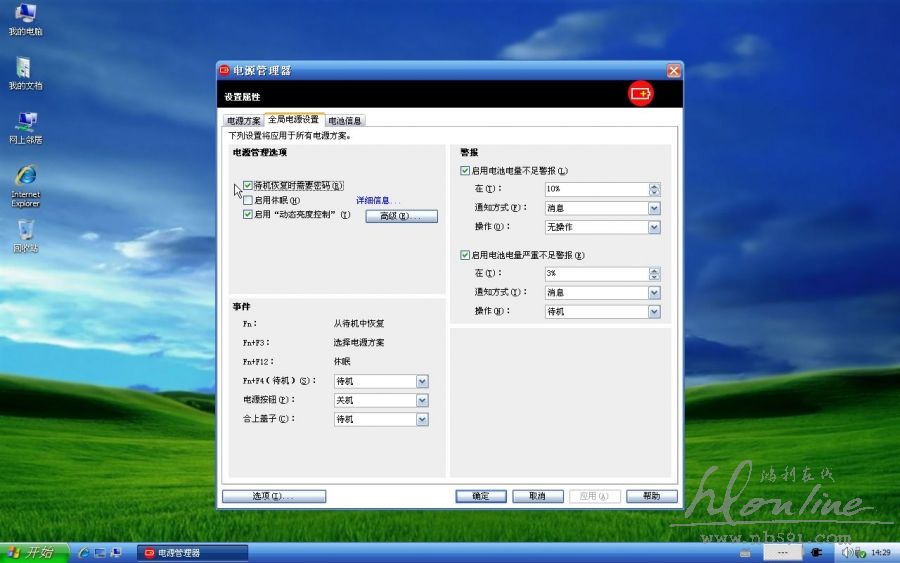Toggle the low battery alarm checkbox
This screenshot has height=563, width=900.
(x=465, y=171)
